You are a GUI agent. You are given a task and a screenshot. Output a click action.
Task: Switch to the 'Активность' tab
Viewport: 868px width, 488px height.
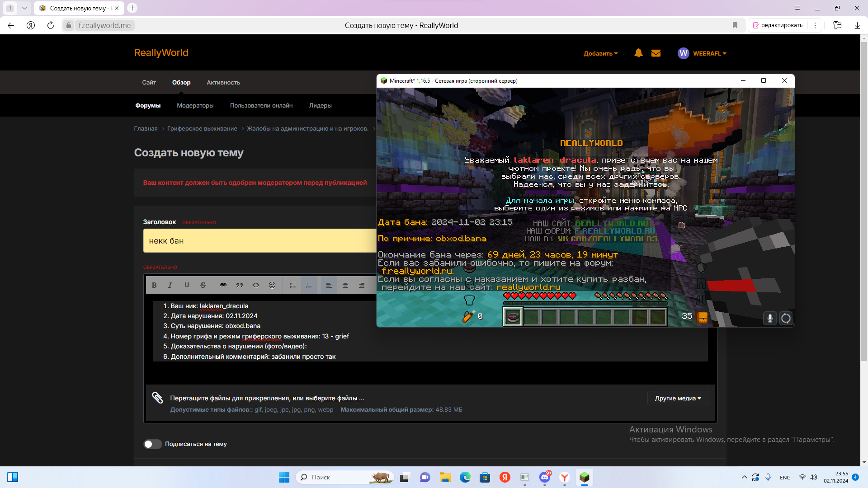pos(223,82)
